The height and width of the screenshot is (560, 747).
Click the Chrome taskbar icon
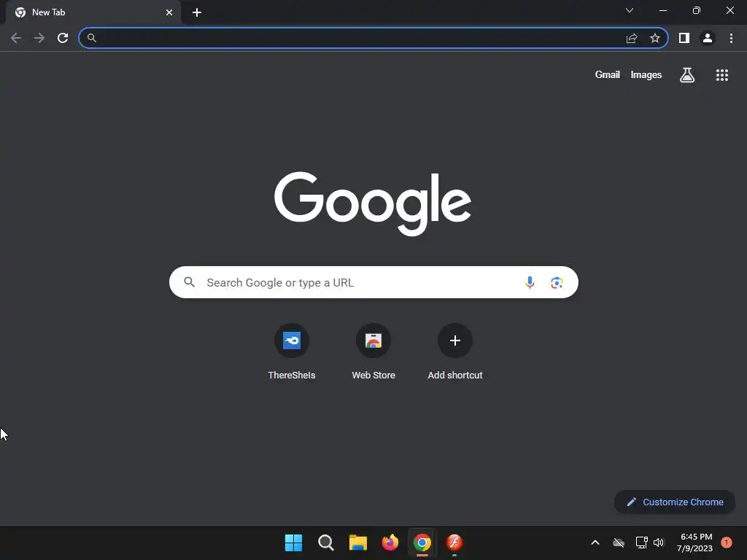point(422,542)
